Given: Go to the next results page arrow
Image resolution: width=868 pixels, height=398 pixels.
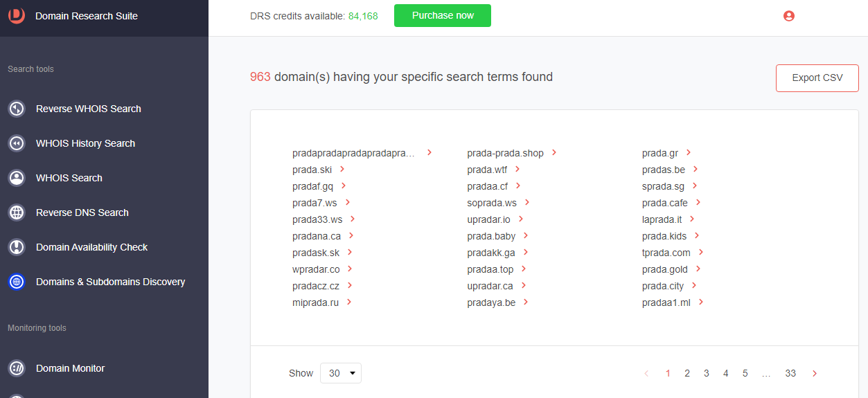Looking at the screenshot, I should point(815,373).
